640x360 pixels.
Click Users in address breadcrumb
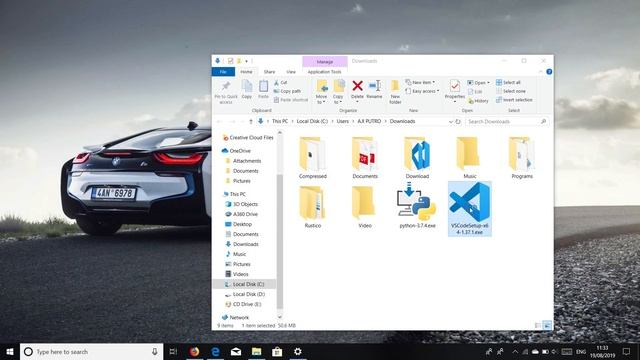click(x=342, y=121)
